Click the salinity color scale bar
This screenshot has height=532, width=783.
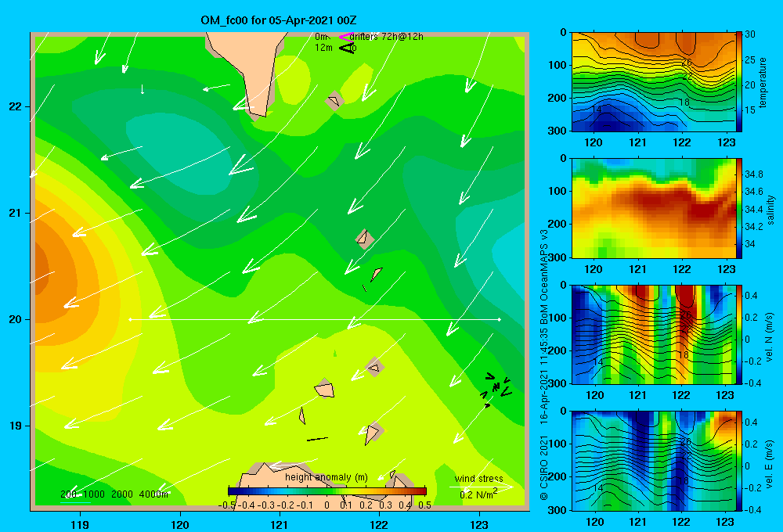coord(738,208)
